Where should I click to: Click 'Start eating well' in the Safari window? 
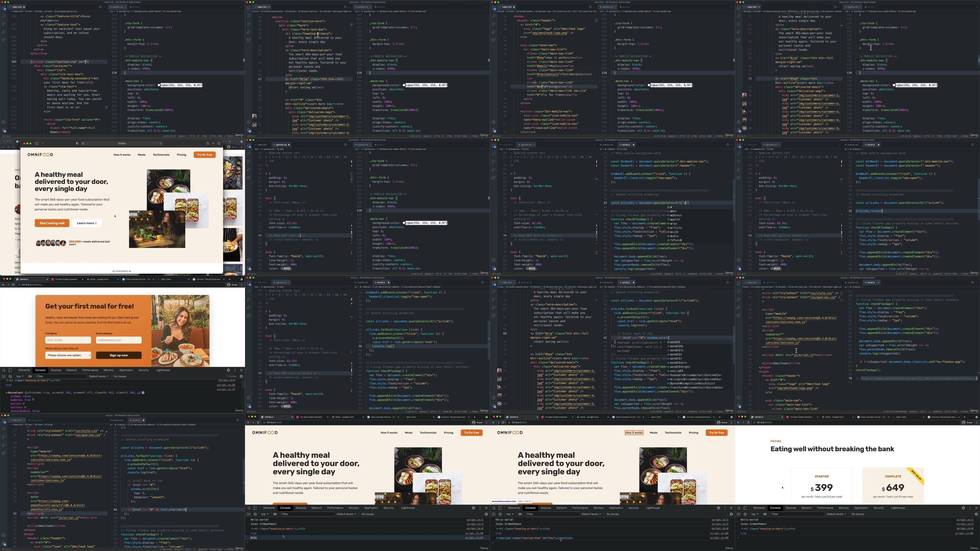pyautogui.click(x=52, y=223)
